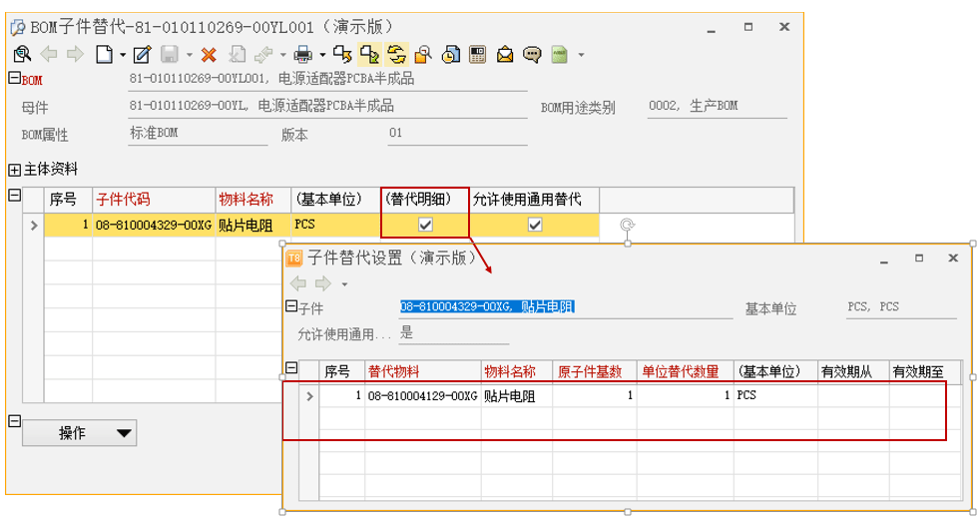Open the 操作 dropdown button

(x=79, y=433)
